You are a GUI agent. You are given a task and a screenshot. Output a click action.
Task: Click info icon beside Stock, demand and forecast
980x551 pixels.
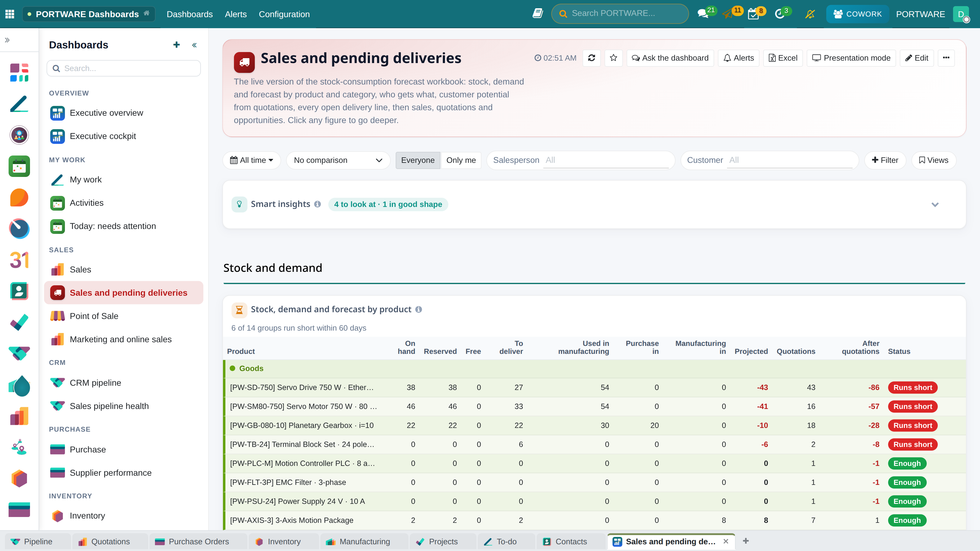coord(419,309)
